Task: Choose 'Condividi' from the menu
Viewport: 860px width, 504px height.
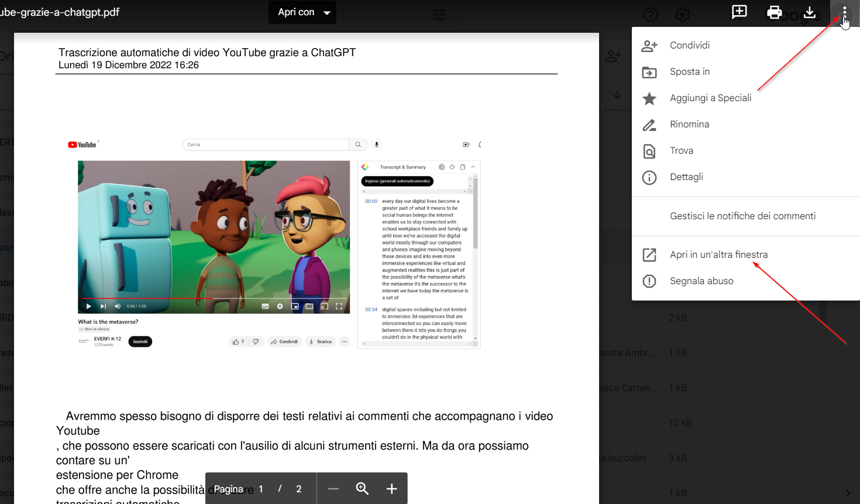Action: click(746, 45)
